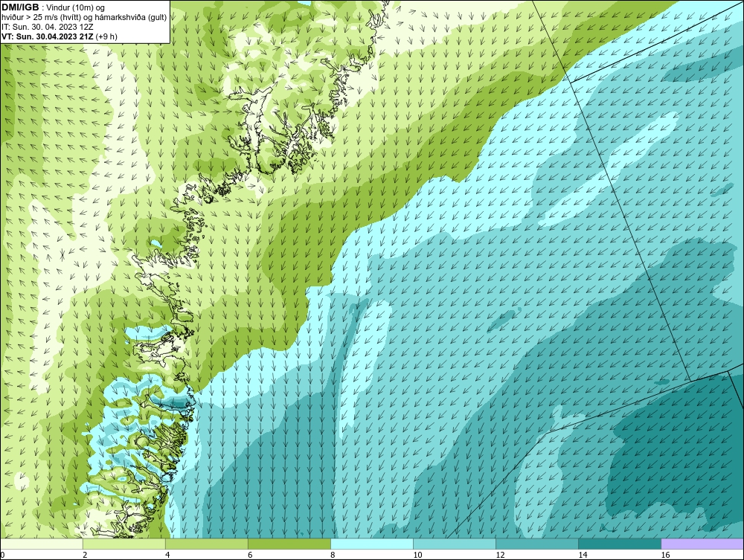744x560 pixels.
Task: Click the 10–12 m/s turquoise legend swatch
Action: (454, 544)
